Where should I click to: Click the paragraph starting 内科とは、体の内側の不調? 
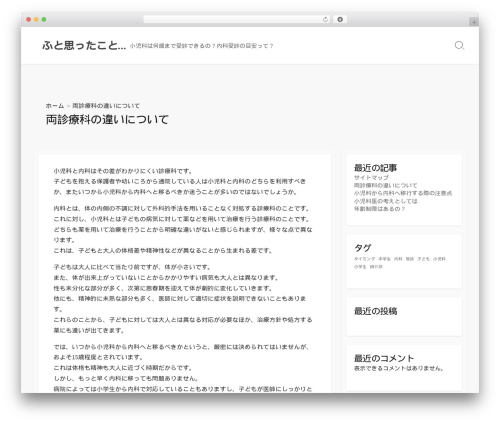[183, 229]
